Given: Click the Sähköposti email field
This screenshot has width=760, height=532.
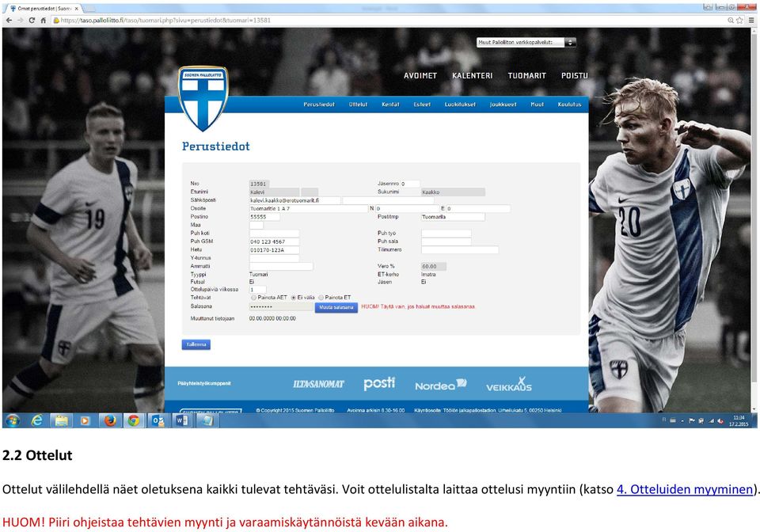Looking at the screenshot, I should [294, 200].
